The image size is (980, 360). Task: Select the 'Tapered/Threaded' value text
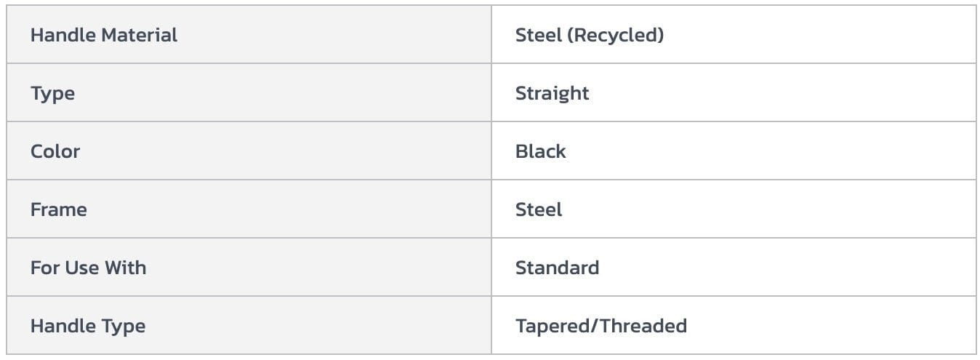[601, 326]
